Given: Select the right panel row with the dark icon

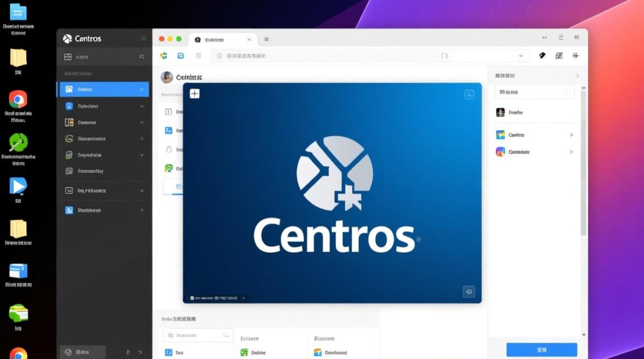Looking at the screenshot, I should pos(534,112).
